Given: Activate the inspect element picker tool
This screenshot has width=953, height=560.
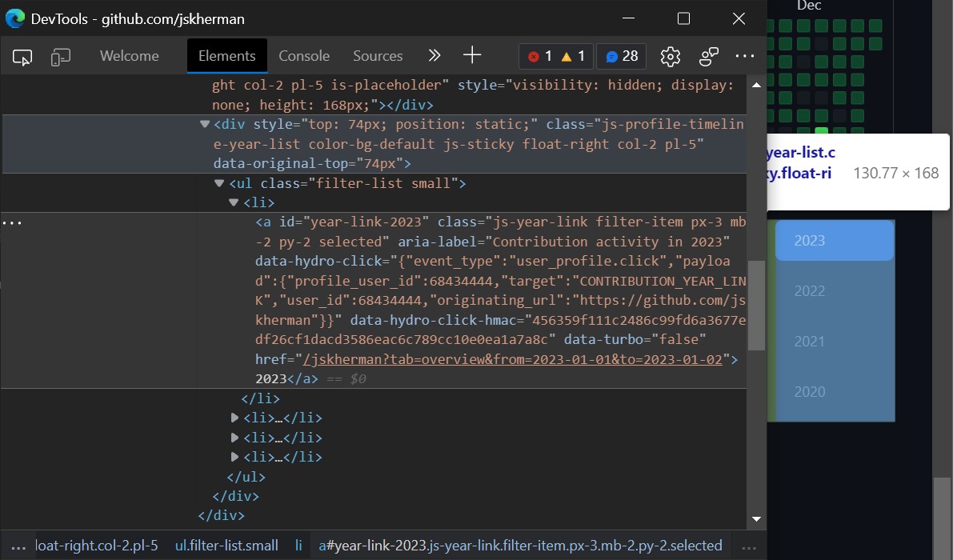Looking at the screenshot, I should click(x=22, y=56).
